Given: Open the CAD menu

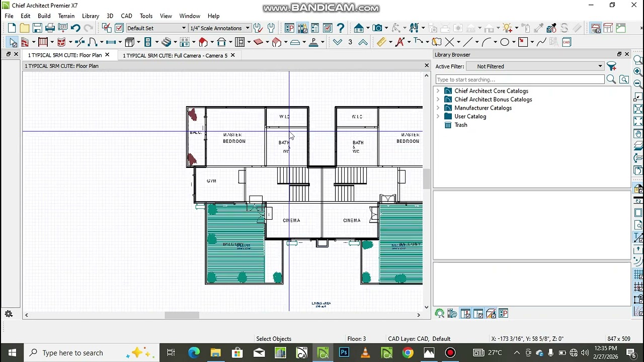Looking at the screenshot, I should (126, 16).
